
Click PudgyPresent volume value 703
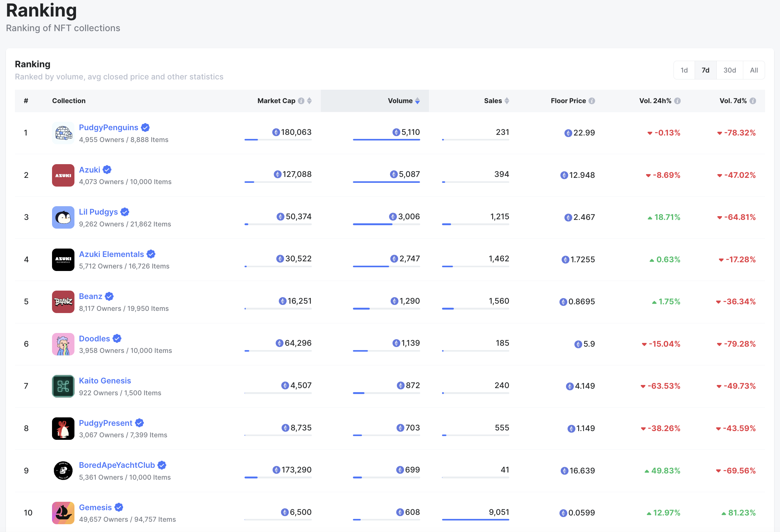click(x=412, y=428)
